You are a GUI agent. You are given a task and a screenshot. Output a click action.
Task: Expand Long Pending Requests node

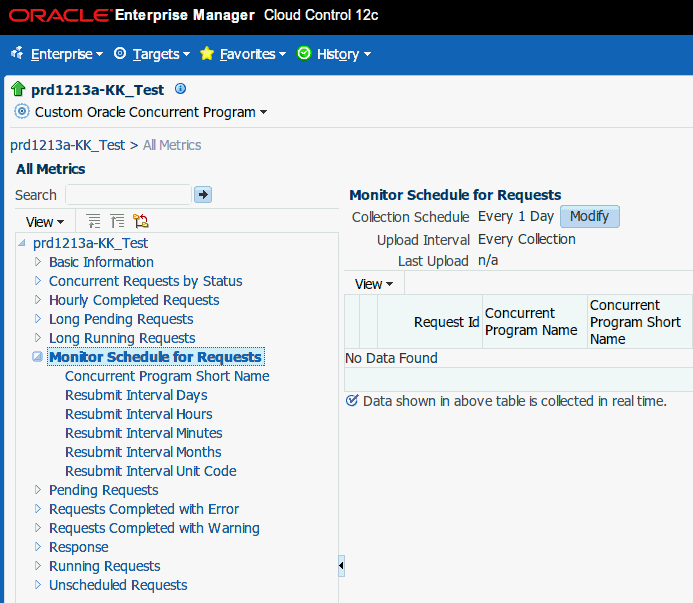click(x=38, y=319)
